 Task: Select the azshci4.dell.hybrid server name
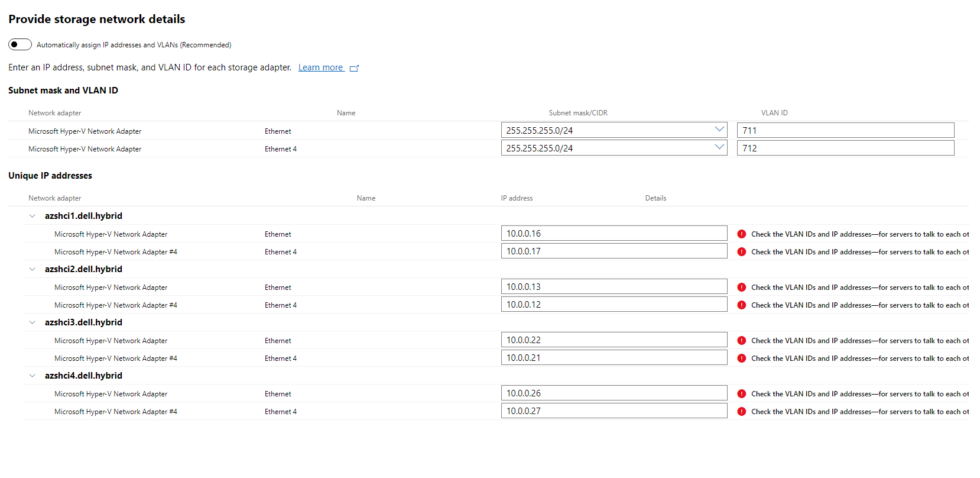[83, 376]
